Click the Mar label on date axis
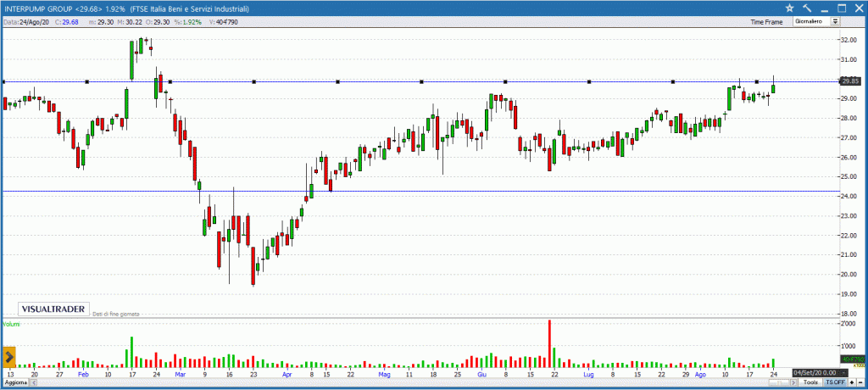Screen dimensions: 868x390 181,375
